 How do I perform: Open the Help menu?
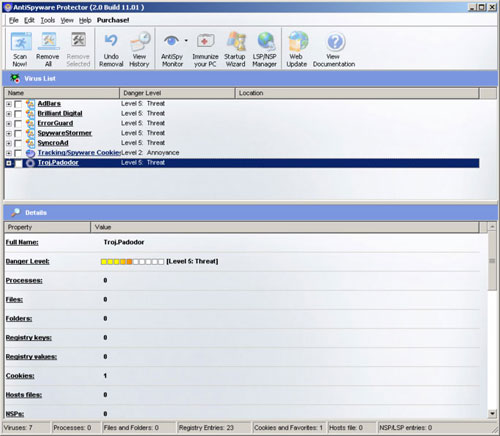(85, 20)
